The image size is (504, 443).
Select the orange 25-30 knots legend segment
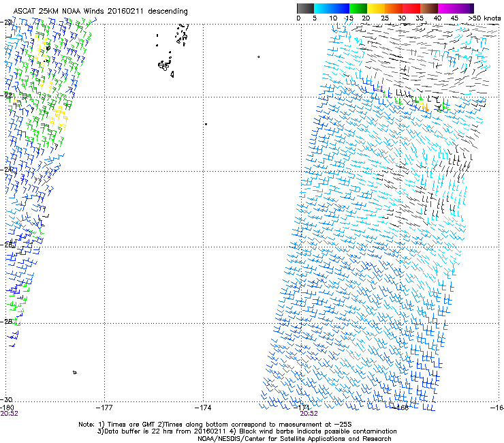pyautogui.click(x=394, y=8)
